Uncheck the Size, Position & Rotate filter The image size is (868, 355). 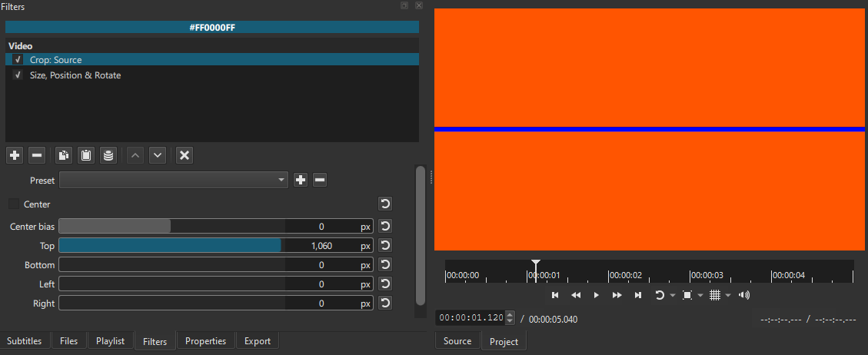18,75
